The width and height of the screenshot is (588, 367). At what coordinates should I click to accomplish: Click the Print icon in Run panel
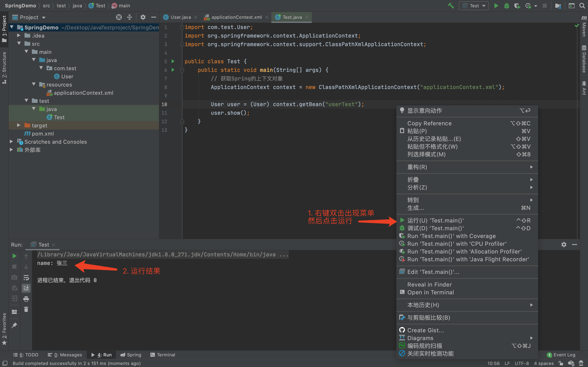pos(26,299)
